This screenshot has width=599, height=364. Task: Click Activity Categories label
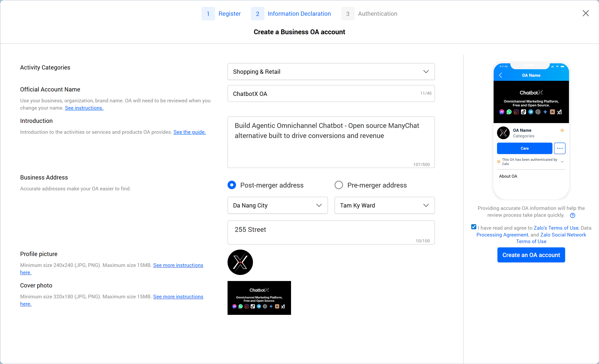(x=45, y=67)
